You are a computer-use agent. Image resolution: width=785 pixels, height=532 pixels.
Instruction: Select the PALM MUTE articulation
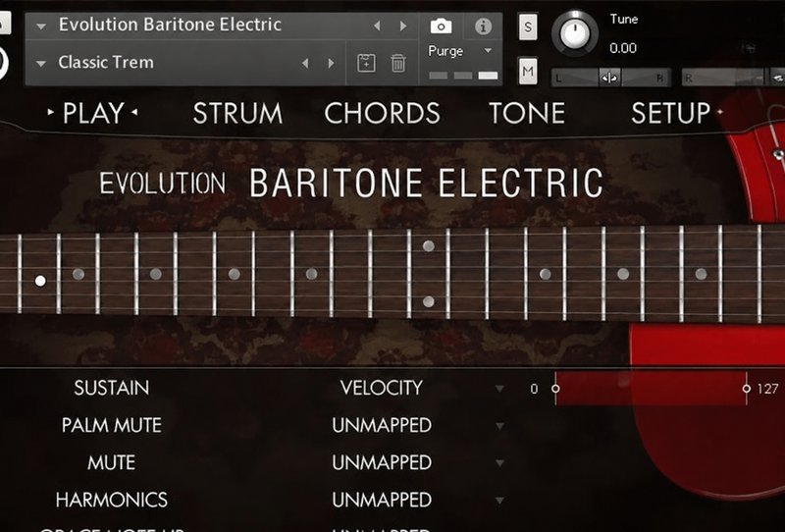click(x=112, y=425)
